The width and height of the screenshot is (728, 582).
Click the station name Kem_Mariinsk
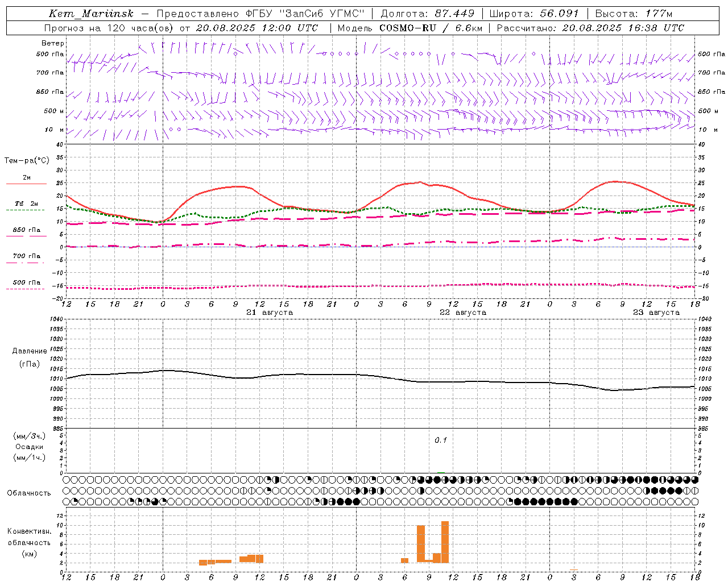tap(92, 14)
